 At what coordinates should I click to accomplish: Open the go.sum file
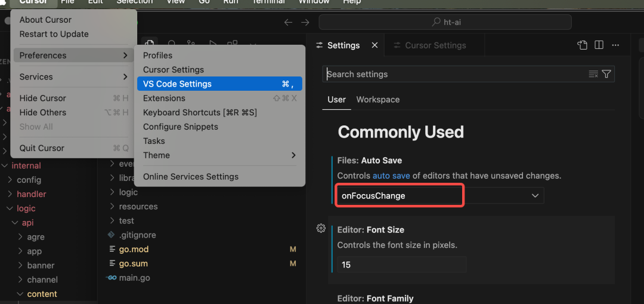[133, 264]
